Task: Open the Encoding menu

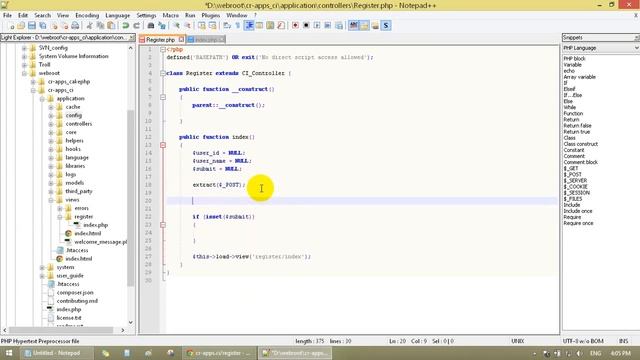Action: pos(87,16)
